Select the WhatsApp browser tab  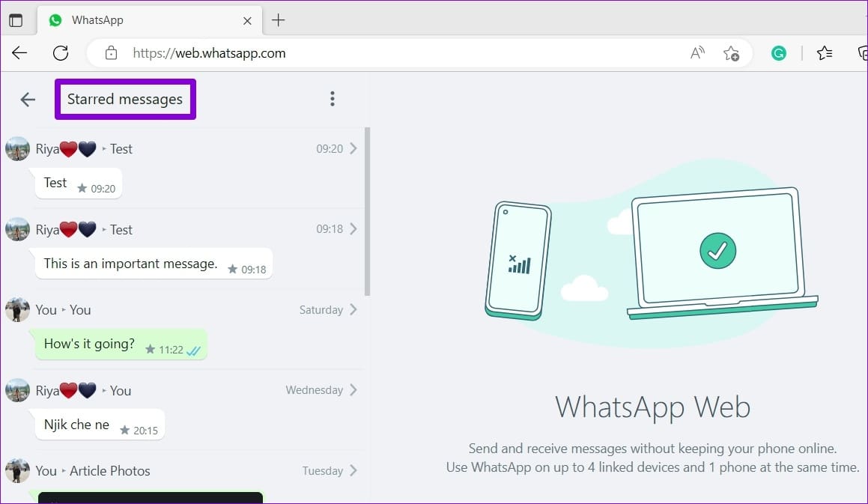[x=150, y=20]
